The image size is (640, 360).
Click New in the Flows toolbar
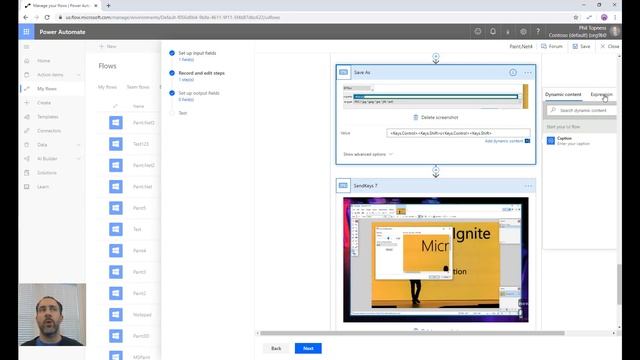108,47
